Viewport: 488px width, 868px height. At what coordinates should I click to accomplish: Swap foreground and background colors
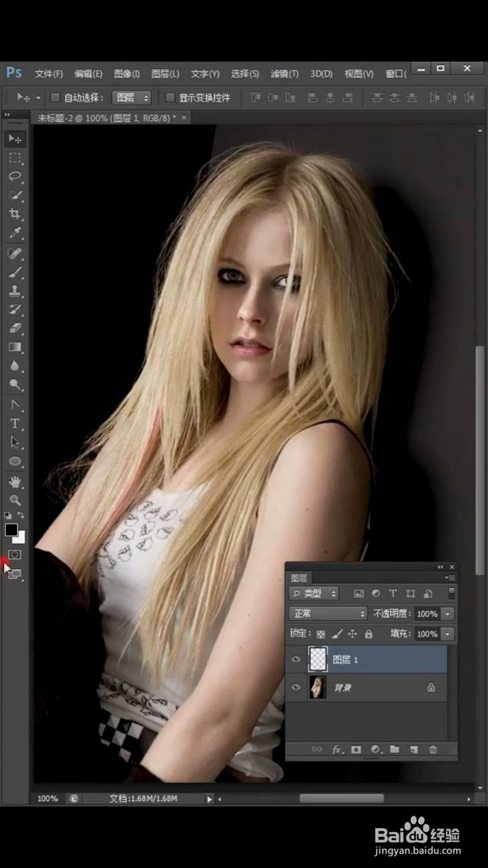21,516
